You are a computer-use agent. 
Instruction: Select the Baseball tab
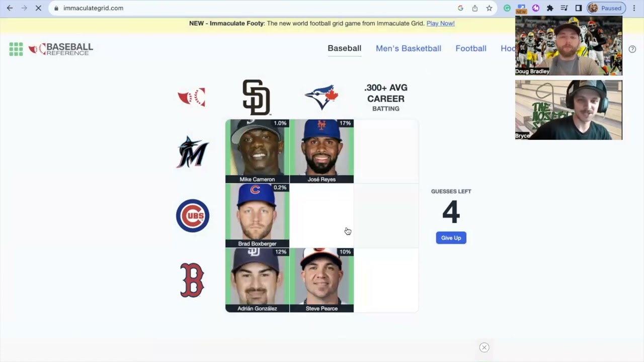click(345, 48)
